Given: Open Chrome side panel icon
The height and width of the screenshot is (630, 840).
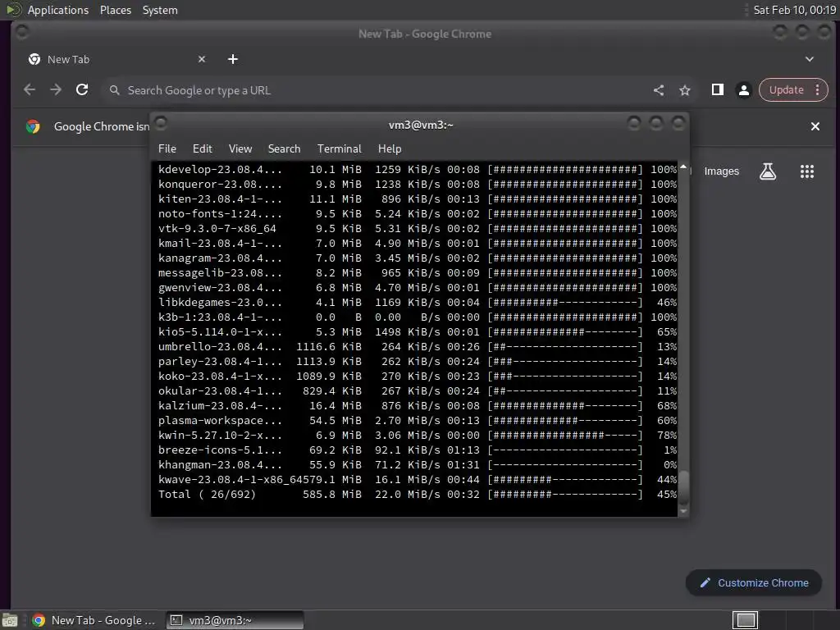Looking at the screenshot, I should 717,90.
